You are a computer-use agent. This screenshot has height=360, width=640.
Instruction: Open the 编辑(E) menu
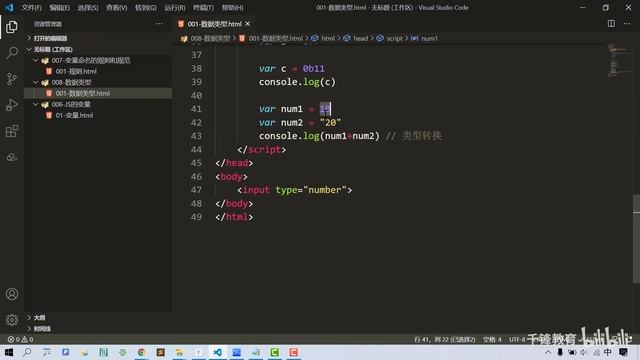[60, 7]
